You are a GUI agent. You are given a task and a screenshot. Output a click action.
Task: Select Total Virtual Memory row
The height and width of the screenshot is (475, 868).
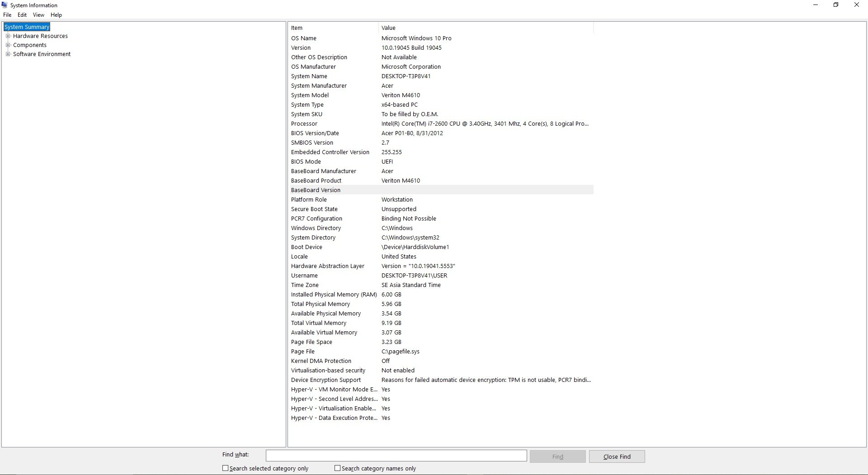click(x=441, y=323)
